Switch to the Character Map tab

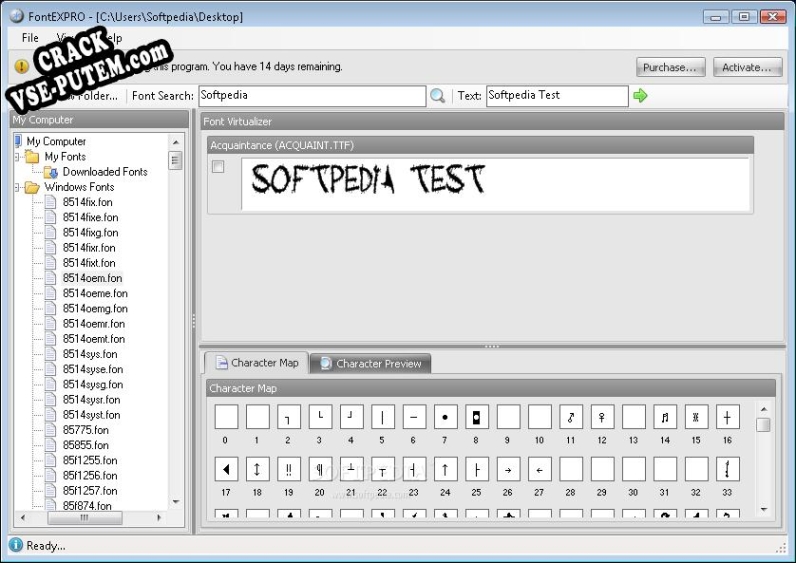[256, 363]
